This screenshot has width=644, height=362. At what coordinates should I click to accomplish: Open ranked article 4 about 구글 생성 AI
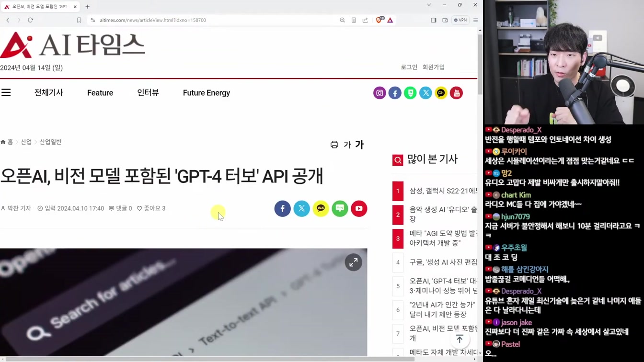pyautogui.click(x=443, y=262)
